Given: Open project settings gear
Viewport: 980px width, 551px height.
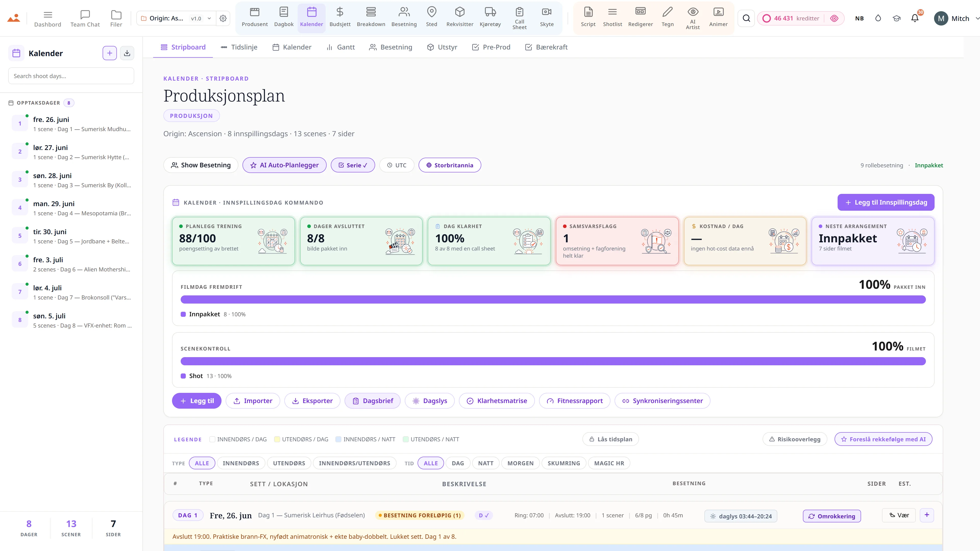Looking at the screenshot, I should pos(223,18).
